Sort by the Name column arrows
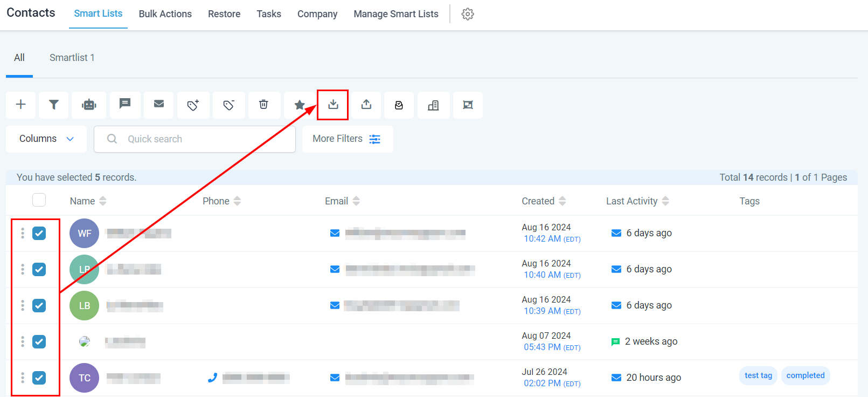 [103, 201]
